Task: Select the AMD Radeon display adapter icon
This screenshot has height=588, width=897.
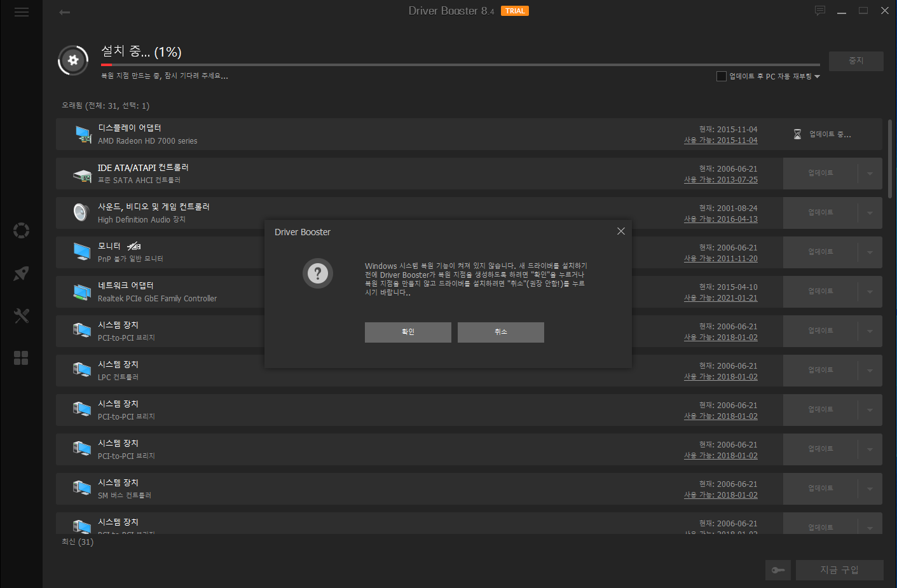Action: point(83,134)
